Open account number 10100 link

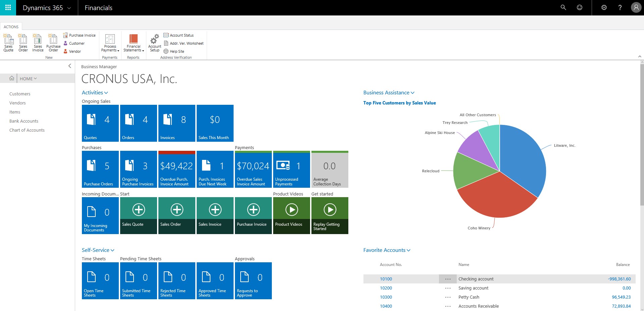click(386, 279)
